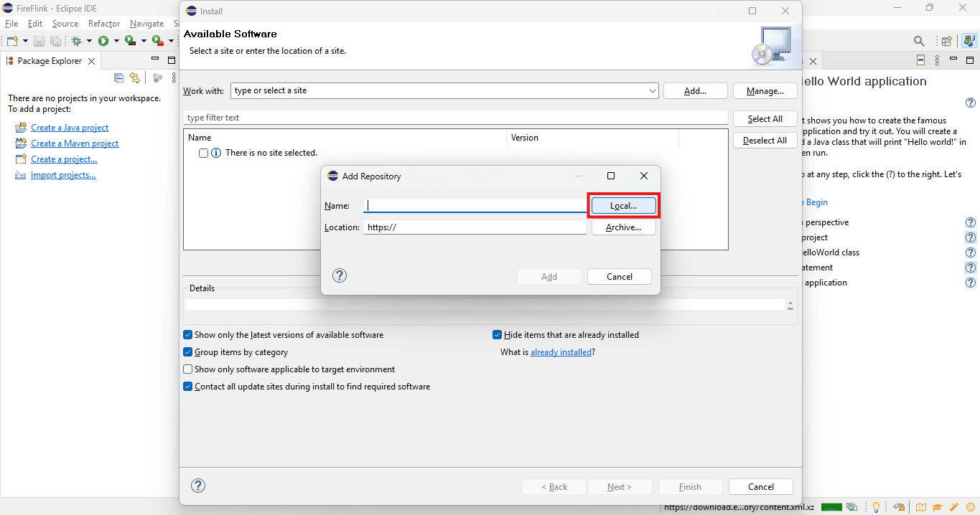Click Create a Maven project link
The image size is (980, 515).
click(x=75, y=143)
